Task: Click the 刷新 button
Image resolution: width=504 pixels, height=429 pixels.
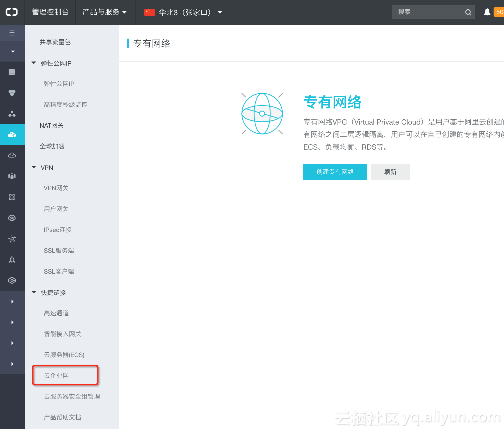Action: pos(390,172)
